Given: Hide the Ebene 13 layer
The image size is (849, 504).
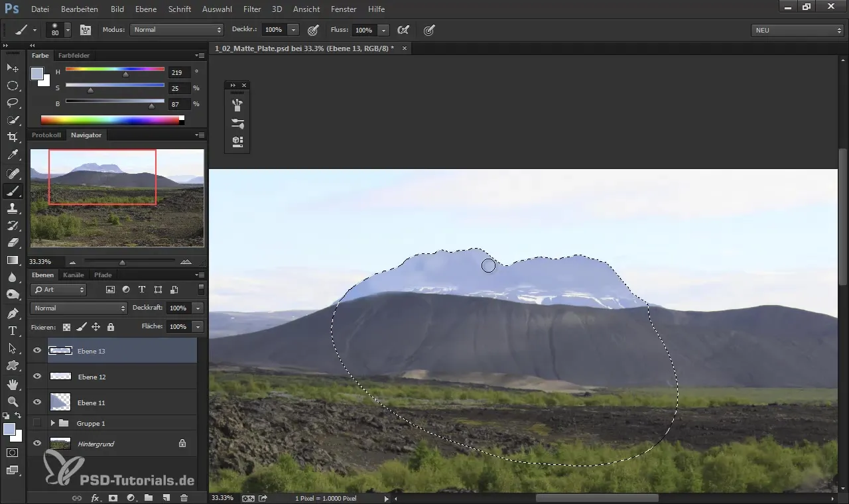Looking at the screenshot, I should (x=37, y=351).
